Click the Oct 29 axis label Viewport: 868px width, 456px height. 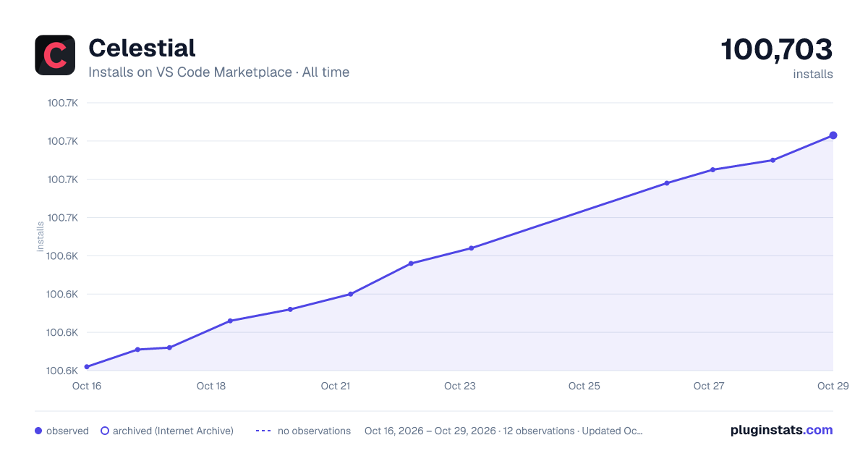[833, 386]
